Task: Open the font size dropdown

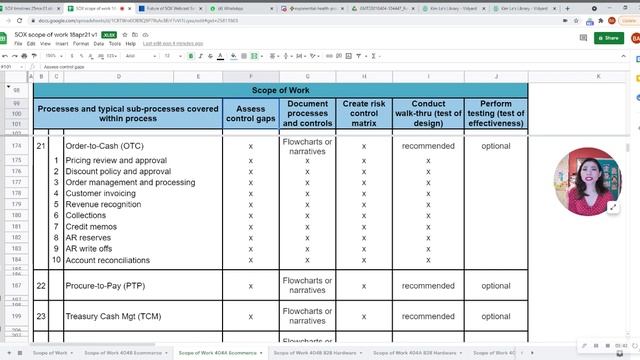Action: pyautogui.click(x=173, y=56)
